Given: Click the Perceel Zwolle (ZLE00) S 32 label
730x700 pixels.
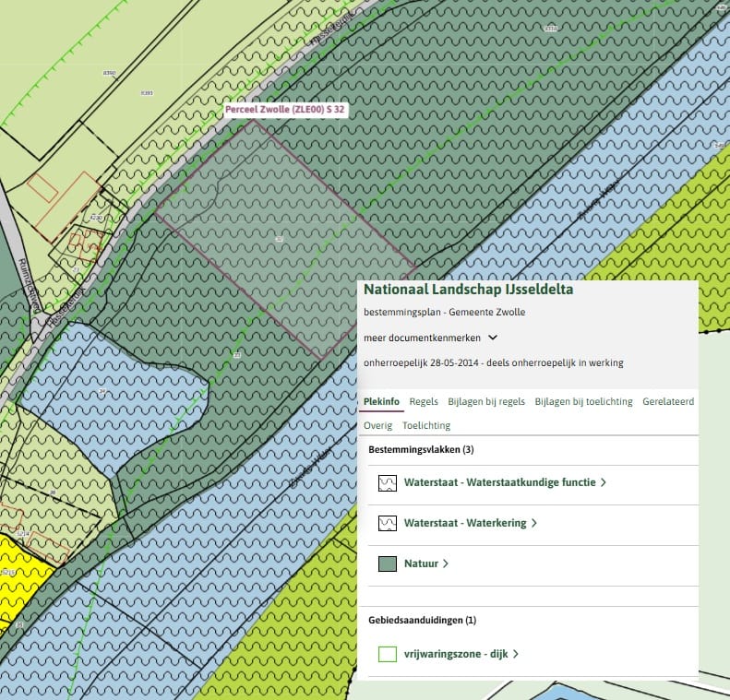Looking at the screenshot, I should click(285, 110).
